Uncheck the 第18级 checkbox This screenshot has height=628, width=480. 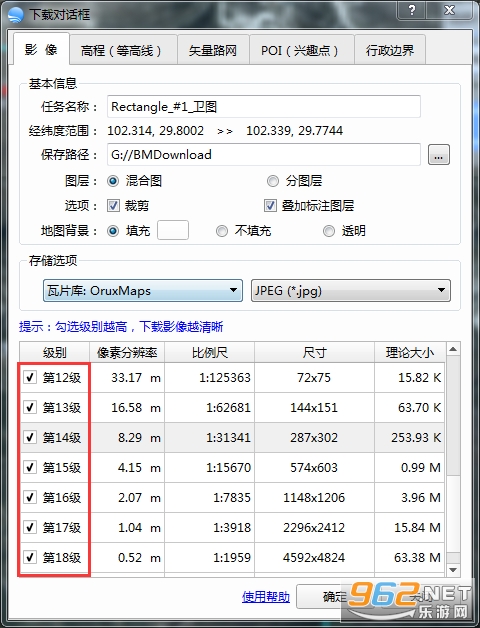coord(30,557)
